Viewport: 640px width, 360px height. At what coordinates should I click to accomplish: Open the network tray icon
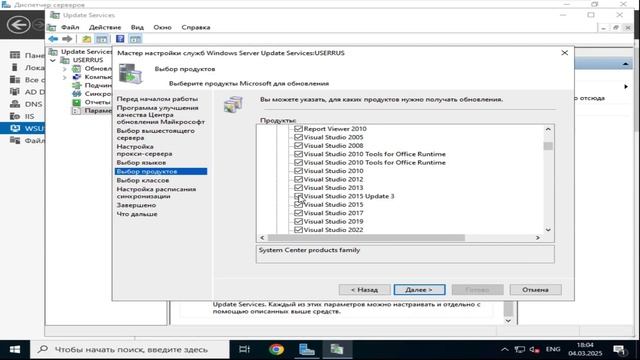click(520, 350)
